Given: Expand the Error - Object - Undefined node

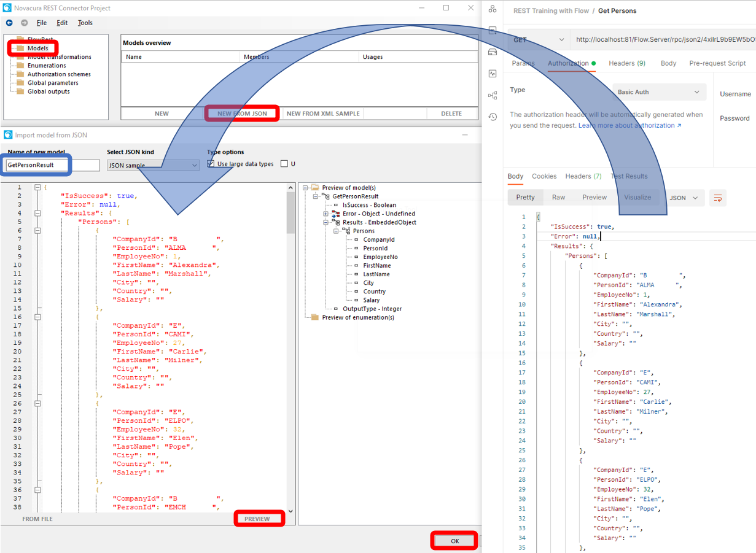Looking at the screenshot, I should 326,214.
